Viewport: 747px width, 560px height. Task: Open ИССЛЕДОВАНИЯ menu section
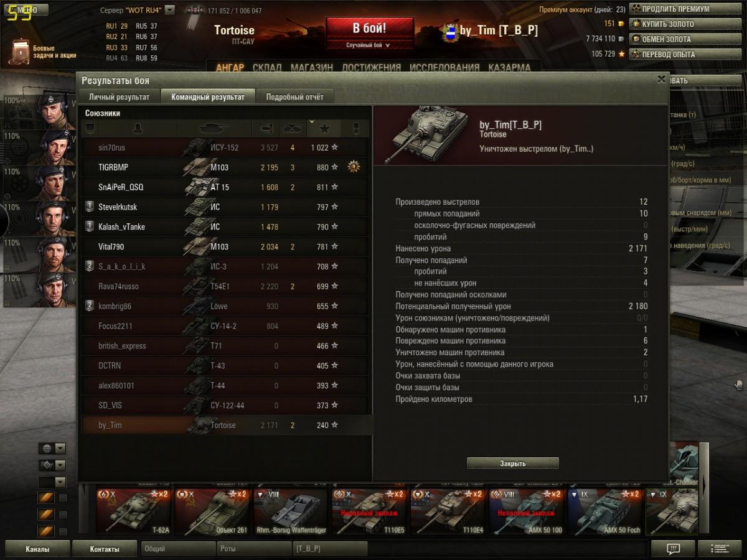coord(444,68)
